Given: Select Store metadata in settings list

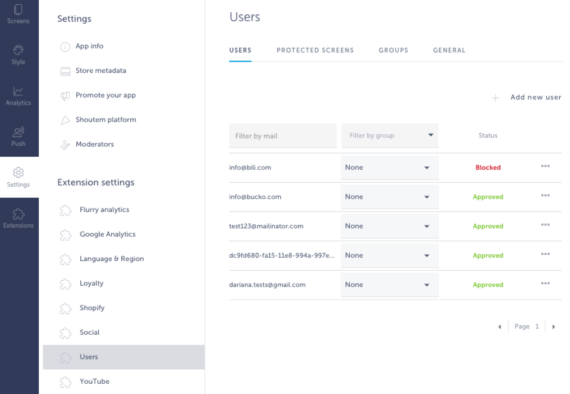Looking at the screenshot, I should pyautogui.click(x=101, y=71).
